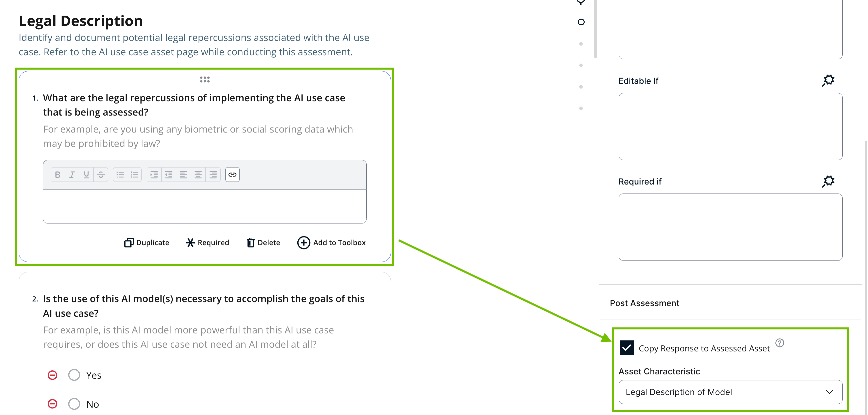Select the No radio option
The height and width of the screenshot is (415, 868).
coord(74,404)
